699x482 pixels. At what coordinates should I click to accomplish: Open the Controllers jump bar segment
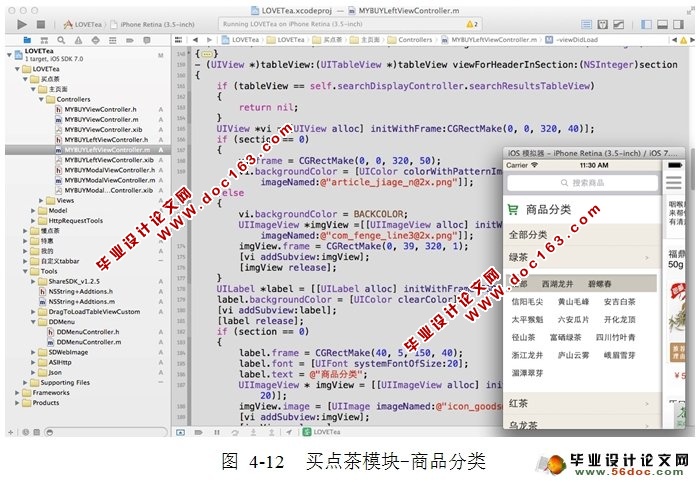pyautogui.click(x=410, y=40)
